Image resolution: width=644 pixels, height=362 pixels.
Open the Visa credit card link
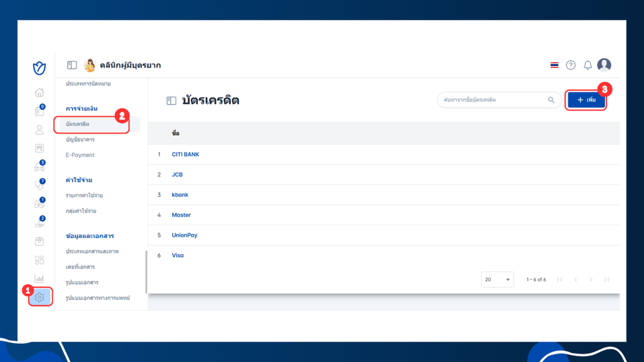tap(177, 255)
